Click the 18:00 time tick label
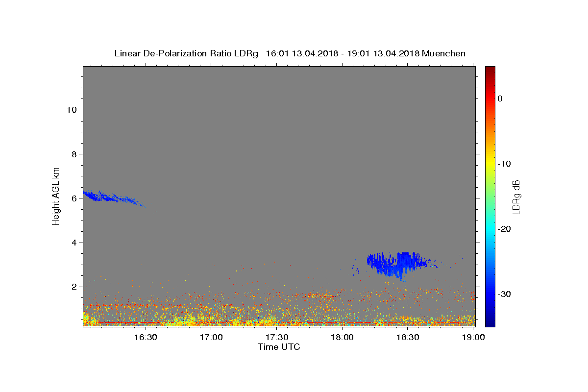Screen dimensions: 588x392 [x=342, y=337]
